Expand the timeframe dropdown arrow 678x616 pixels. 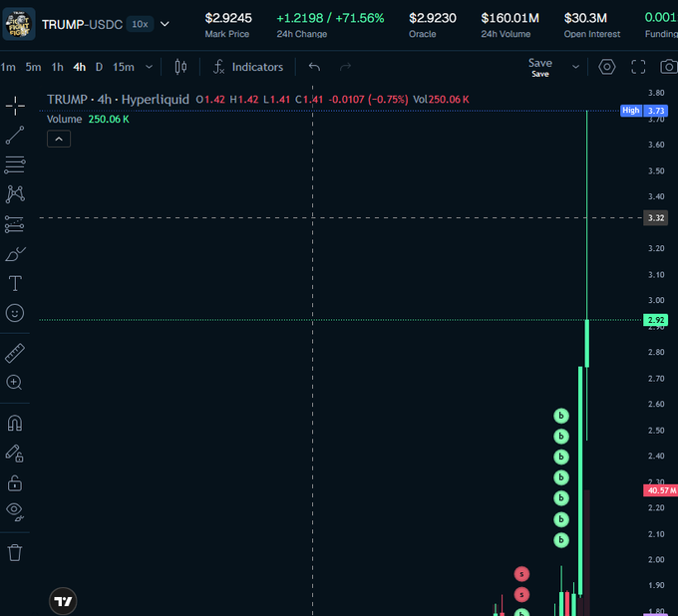point(149,67)
